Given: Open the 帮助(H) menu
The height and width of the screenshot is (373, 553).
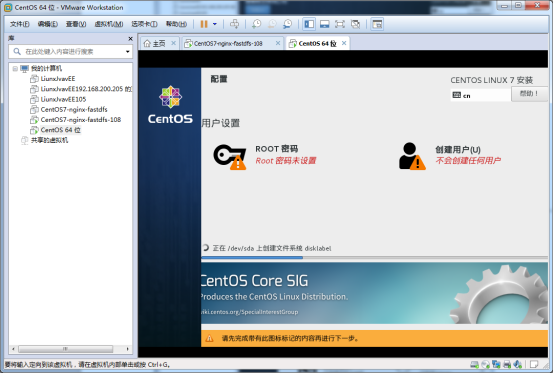Looking at the screenshot, I should 176,24.
